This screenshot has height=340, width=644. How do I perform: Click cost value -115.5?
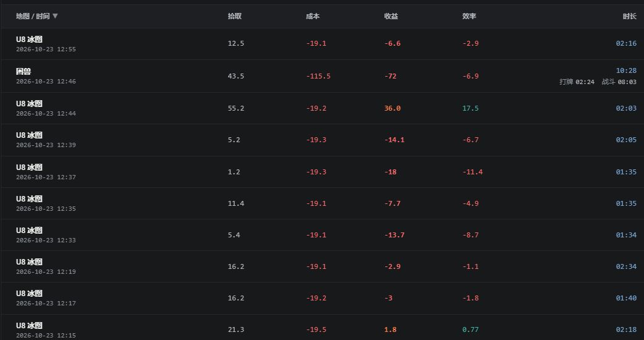click(x=318, y=76)
